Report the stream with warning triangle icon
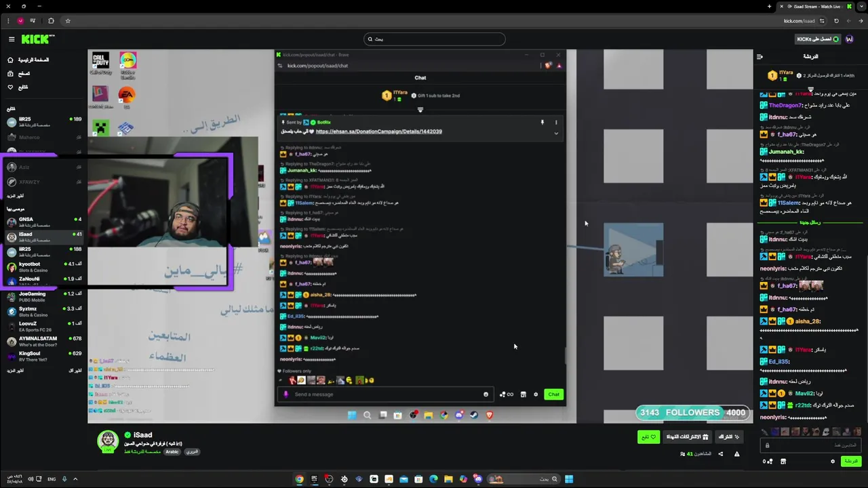This screenshot has width=868, height=488. point(736,454)
